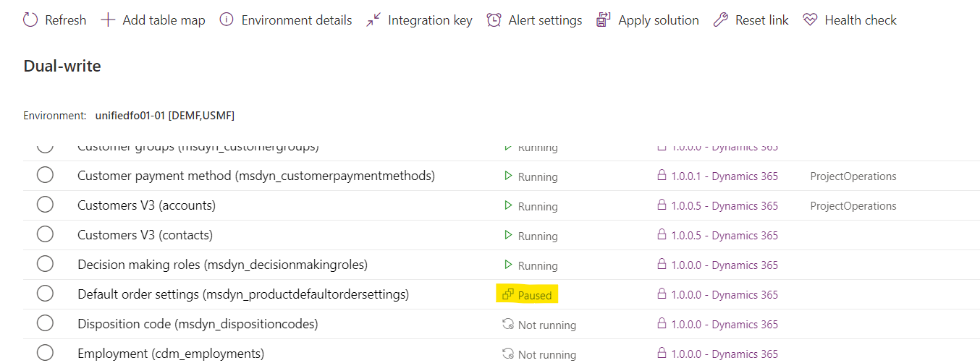Click the Alert settings alarm clock icon
The width and height of the screenshot is (980, 363).
[494, 20]
